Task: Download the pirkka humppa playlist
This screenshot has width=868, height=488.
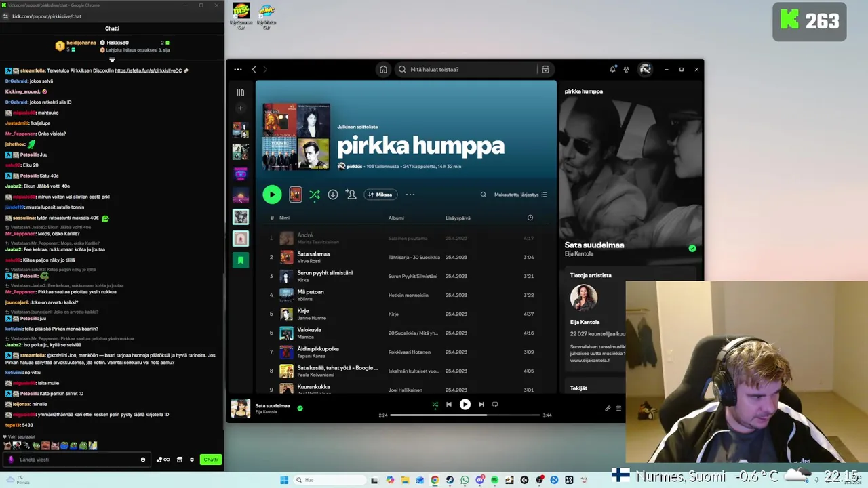Action: coord(333,195)
